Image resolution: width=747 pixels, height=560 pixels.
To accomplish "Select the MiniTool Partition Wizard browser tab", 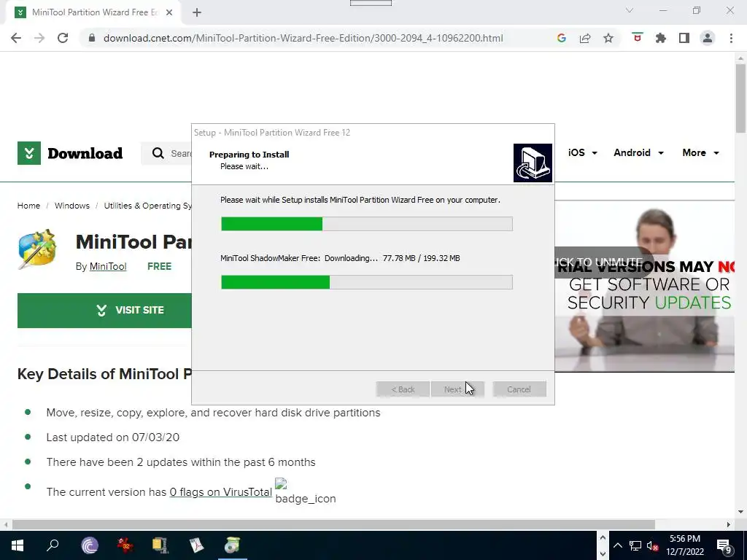I will point(93,12).
